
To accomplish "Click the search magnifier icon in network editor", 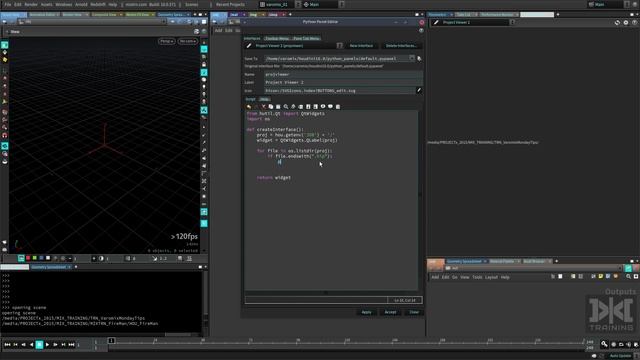I will pos(628,277).
